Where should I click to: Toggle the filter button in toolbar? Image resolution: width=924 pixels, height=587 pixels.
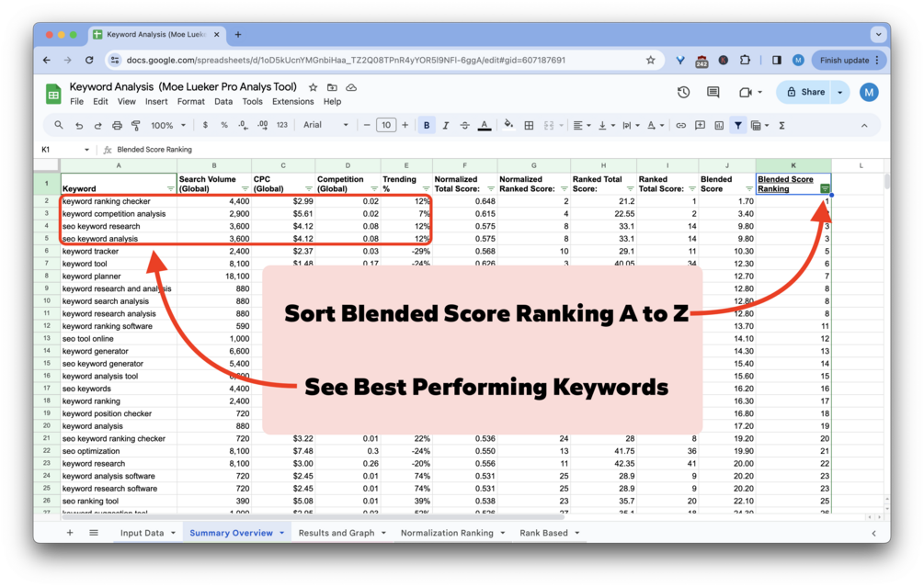[737, 126]
